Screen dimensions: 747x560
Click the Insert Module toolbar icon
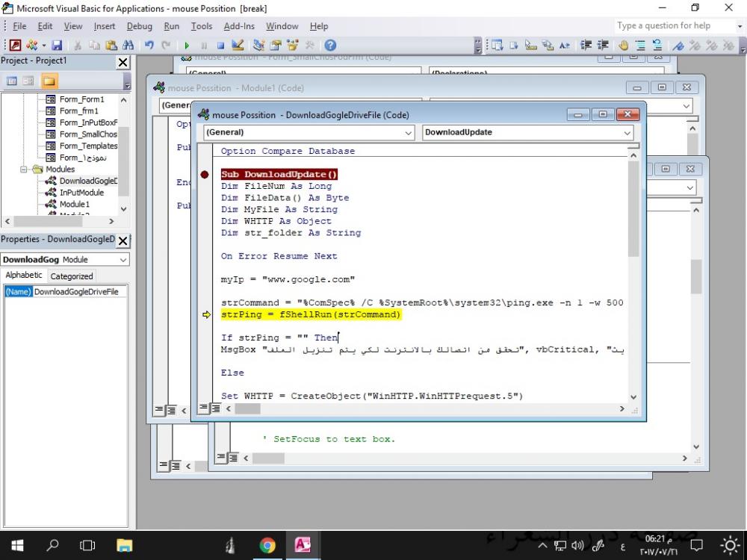tap(32, 46)
